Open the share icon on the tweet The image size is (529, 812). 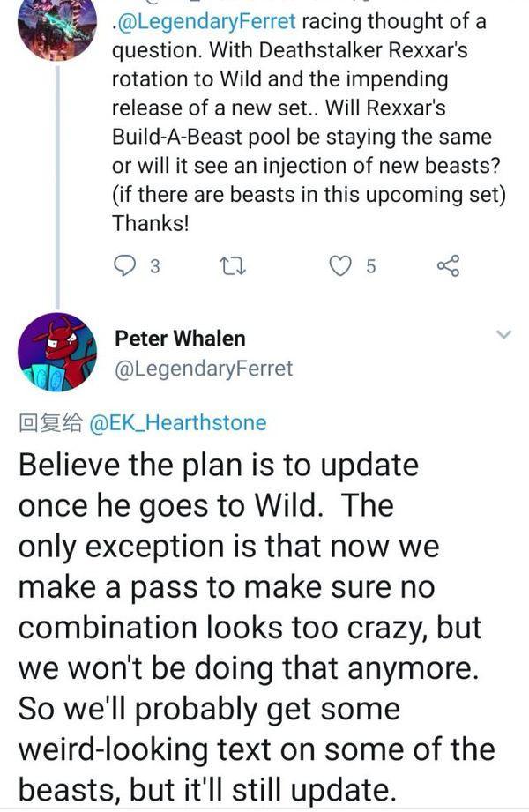point(448,265)
